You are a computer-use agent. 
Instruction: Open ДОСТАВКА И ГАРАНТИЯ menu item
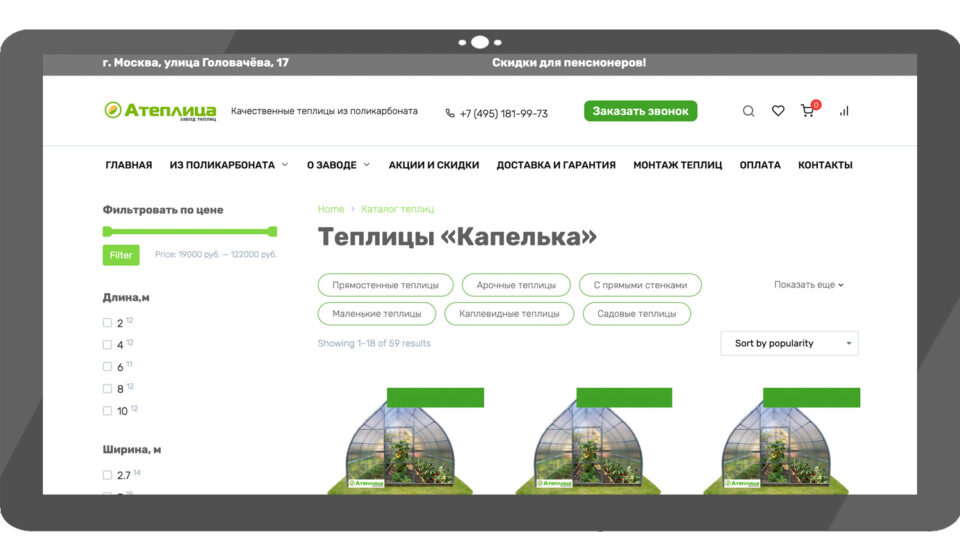tap(556, 165)
